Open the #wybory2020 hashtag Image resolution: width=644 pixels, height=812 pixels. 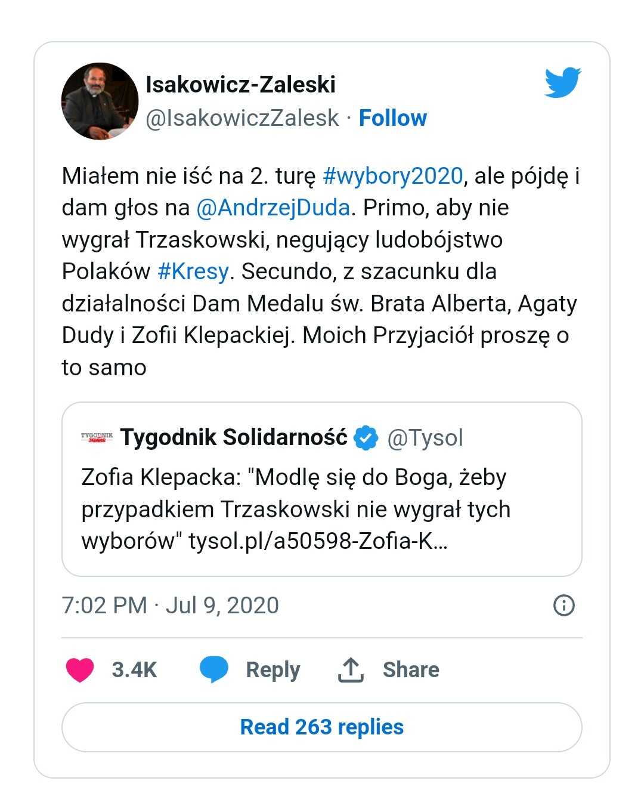[x=392, y=176]
